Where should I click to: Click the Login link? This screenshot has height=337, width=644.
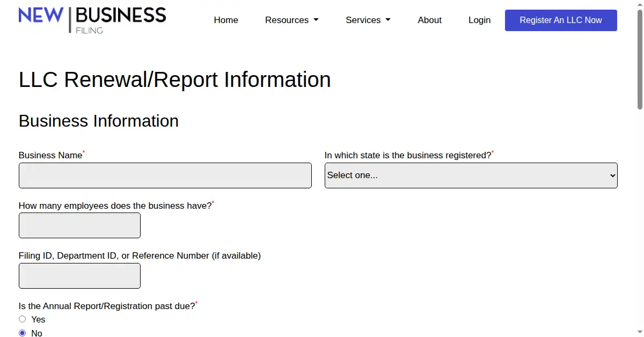479,20
